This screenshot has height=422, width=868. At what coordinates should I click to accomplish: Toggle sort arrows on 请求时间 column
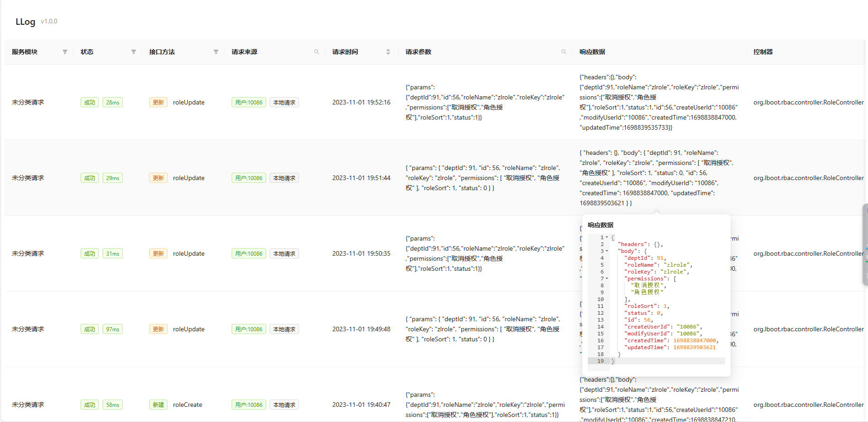coord(388,52)
